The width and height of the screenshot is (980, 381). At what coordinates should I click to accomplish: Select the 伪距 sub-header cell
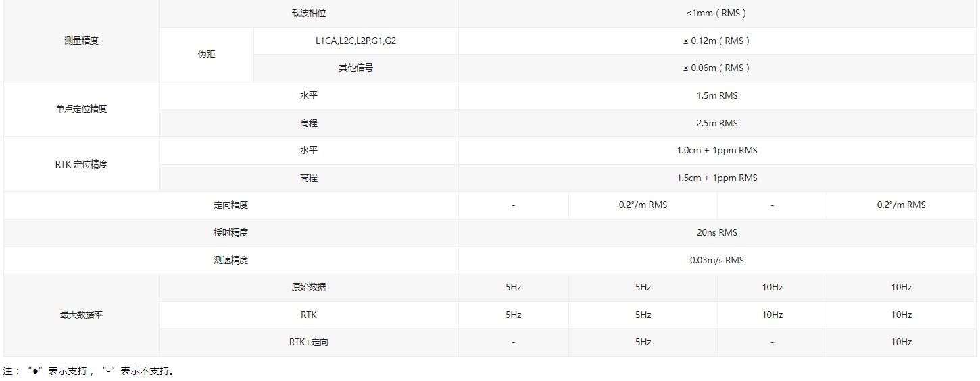click(206, 54)
